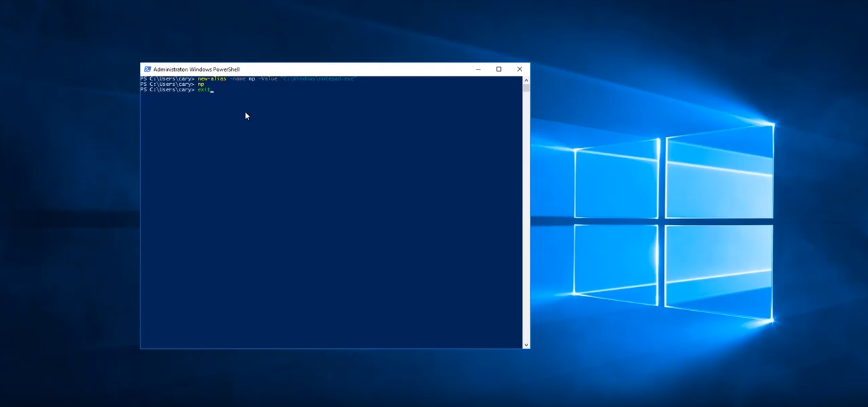Click the exit command at the prompt

[203, 90]
